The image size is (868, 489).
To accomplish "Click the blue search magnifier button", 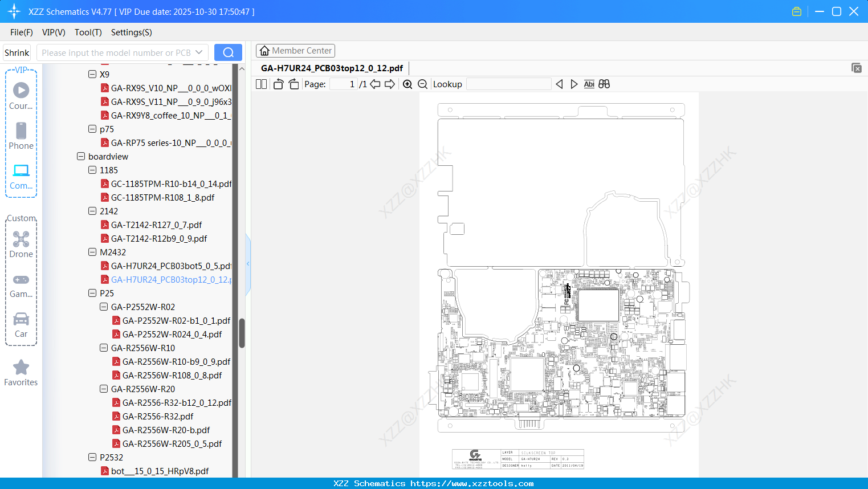I will pos(228,52).
